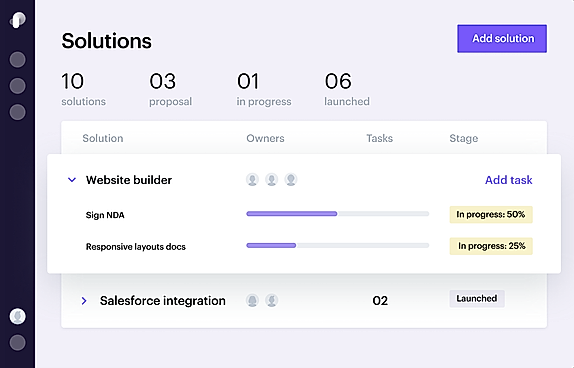Sort by the Solution column header
The width and height of the screenshot is (574, 368).
(x=103, y=138)
